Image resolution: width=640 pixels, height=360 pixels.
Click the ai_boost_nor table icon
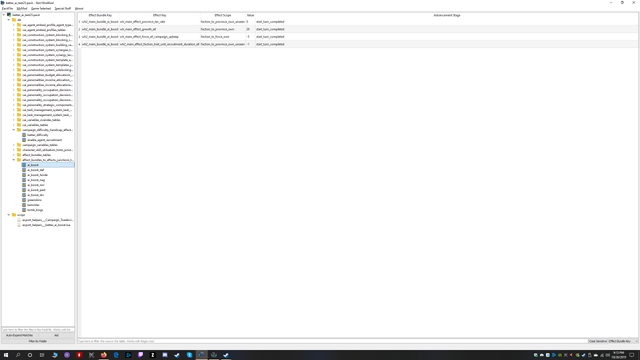point(24,185)
